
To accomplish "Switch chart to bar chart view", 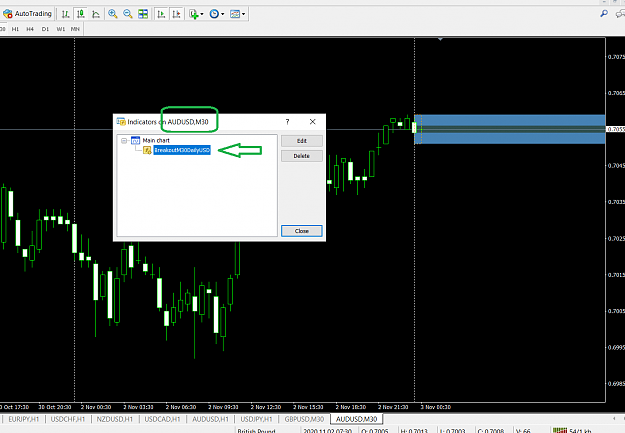I will 65,14.
